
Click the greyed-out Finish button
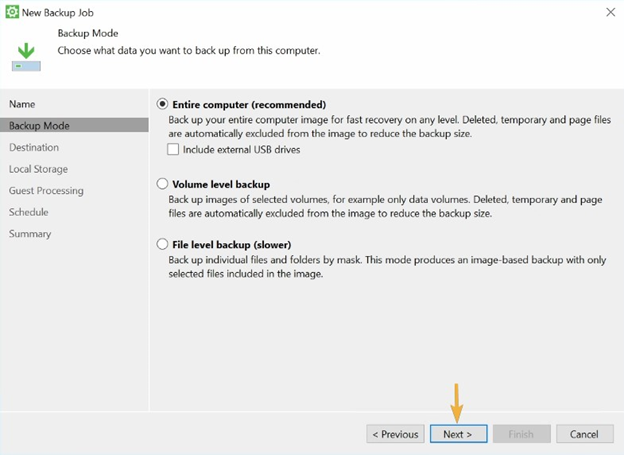tap(521, 434)
